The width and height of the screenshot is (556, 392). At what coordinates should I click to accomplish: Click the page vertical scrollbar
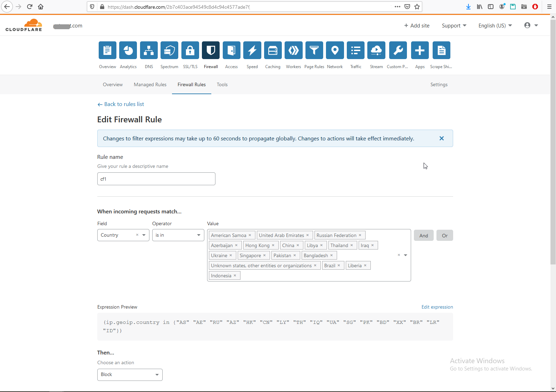pyautogui.click(x=553, y=142)
